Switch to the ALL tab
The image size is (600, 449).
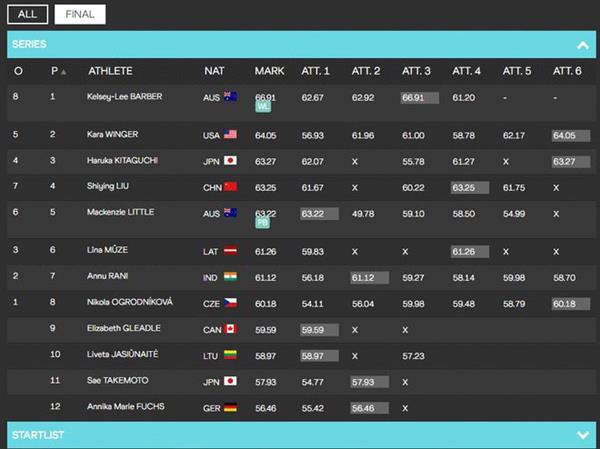click(x=28, y=15)
